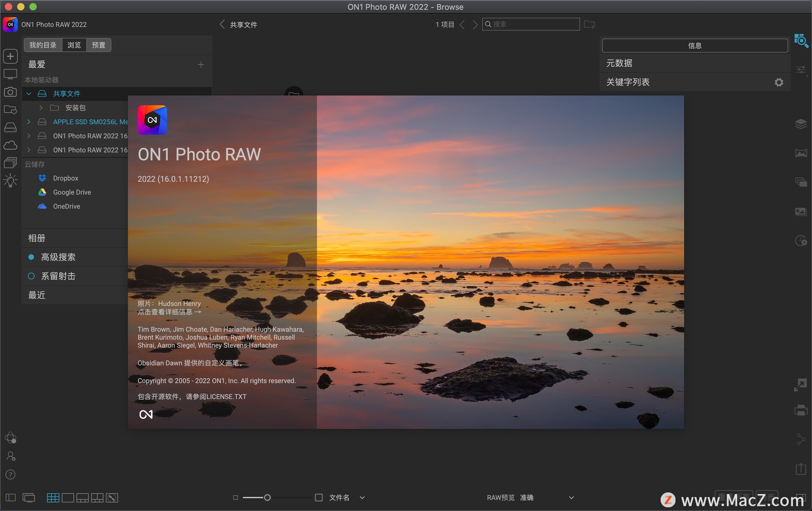Click the Layers stack icon on right bar
This screenshot has width=812, height=511.
pyautogui.click(x=801, y=124)
